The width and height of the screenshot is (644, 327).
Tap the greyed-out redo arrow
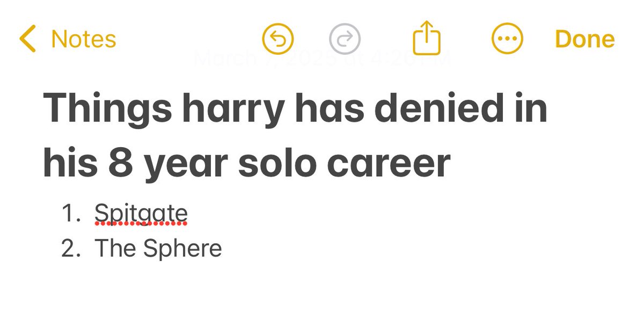click(x=345, y=39)
